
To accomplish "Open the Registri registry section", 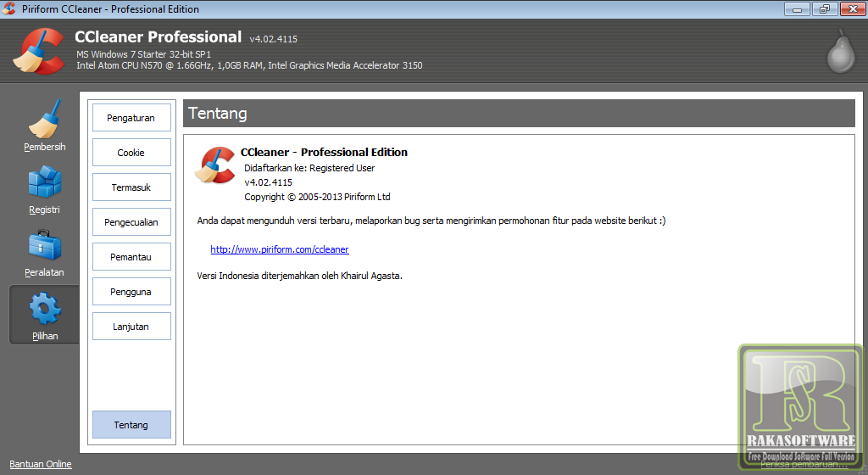I will [44, 190].
